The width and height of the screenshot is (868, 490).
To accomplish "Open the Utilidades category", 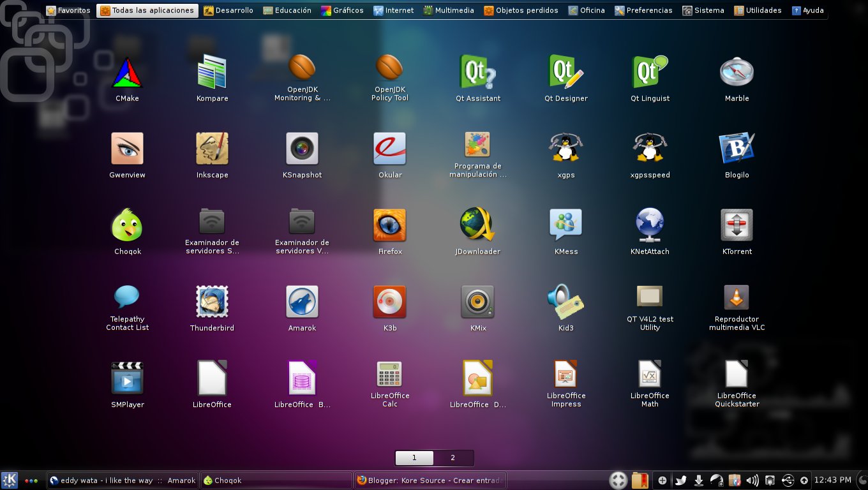I will [x=758, y=10].
